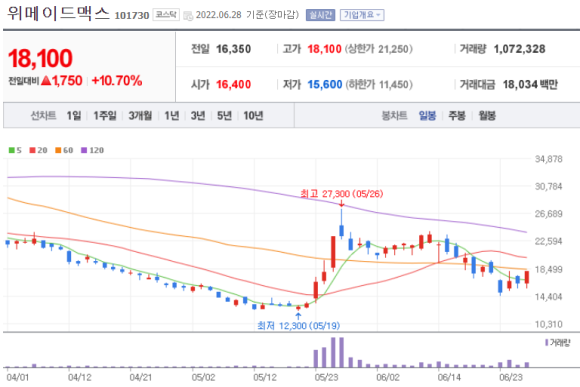Click the 전일 value 16,350
The image size is (580, 387).
(x=233, y=49)
